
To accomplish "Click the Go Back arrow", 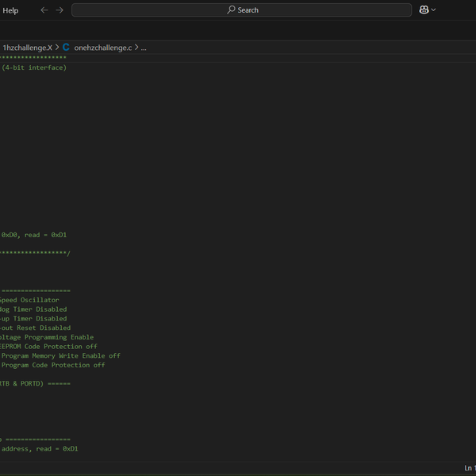I will pos(44,10).
